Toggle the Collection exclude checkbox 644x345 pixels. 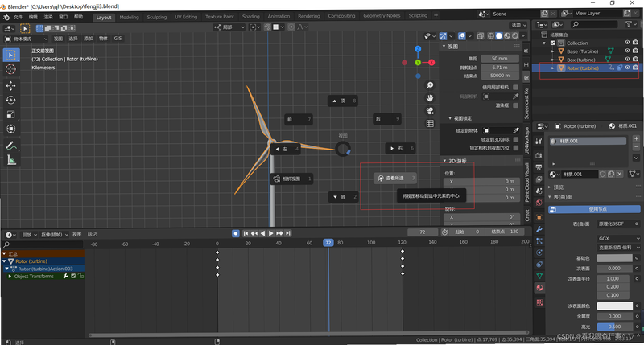(552, 43)
